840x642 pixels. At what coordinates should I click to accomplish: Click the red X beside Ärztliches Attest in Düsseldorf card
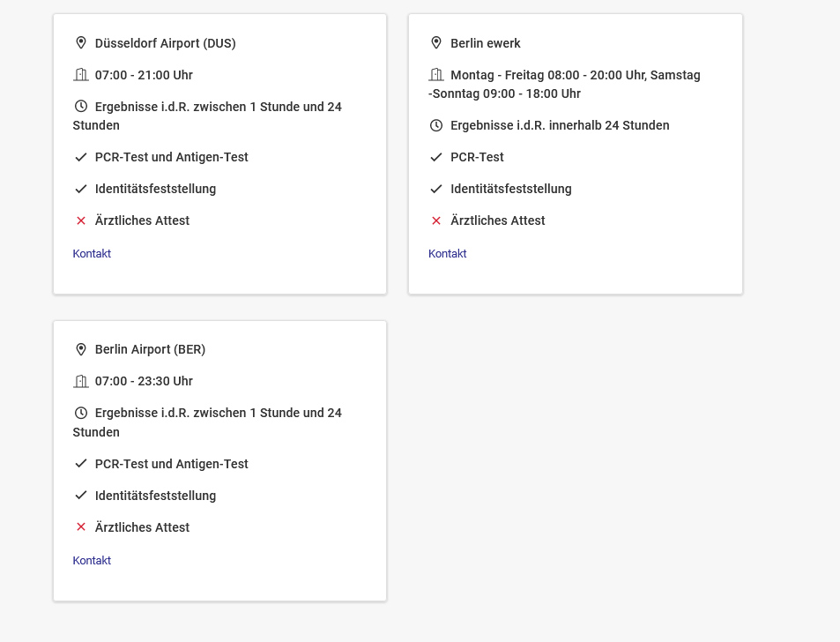[81, 220]
